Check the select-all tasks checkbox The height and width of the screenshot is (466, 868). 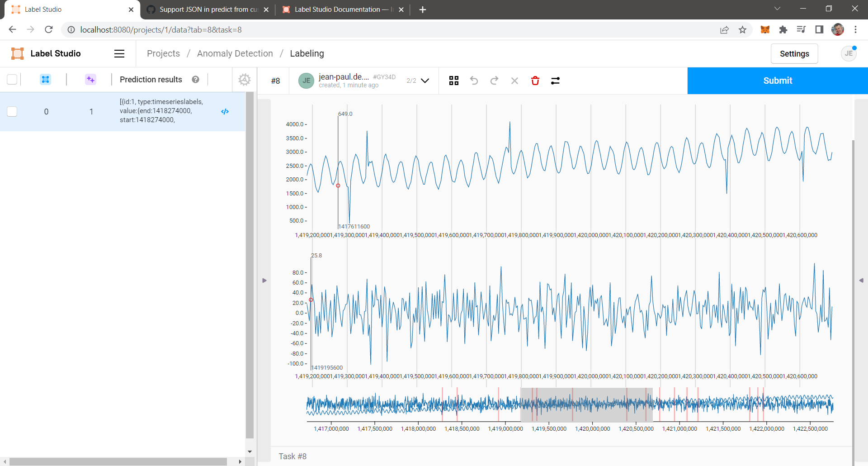pyautogui.click(x=12, y=79)
